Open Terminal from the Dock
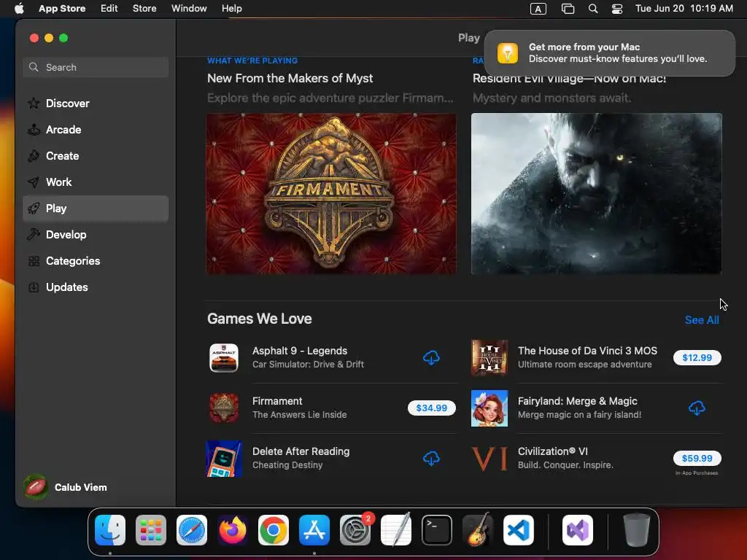The image size is (747, 560). 437,530
